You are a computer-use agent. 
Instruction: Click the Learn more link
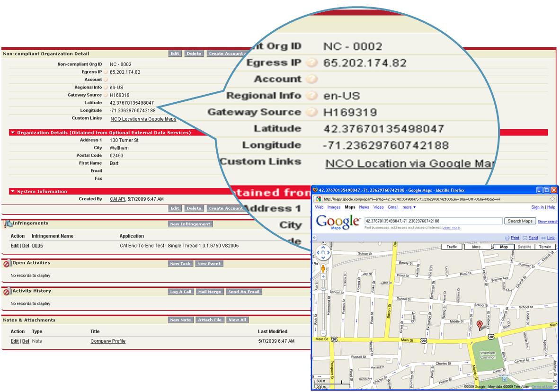(451, 228)
